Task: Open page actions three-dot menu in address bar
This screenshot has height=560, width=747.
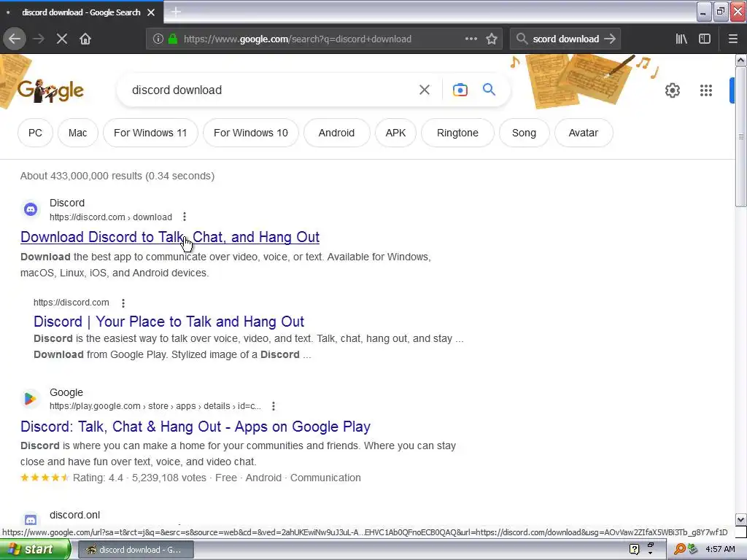Action: click(471, 39)
